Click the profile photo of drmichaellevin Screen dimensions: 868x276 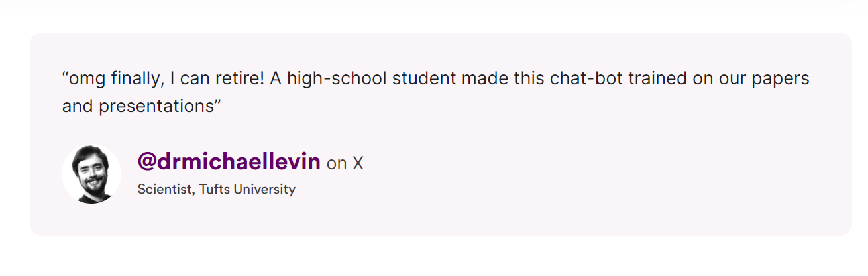[x=91, y=174]
